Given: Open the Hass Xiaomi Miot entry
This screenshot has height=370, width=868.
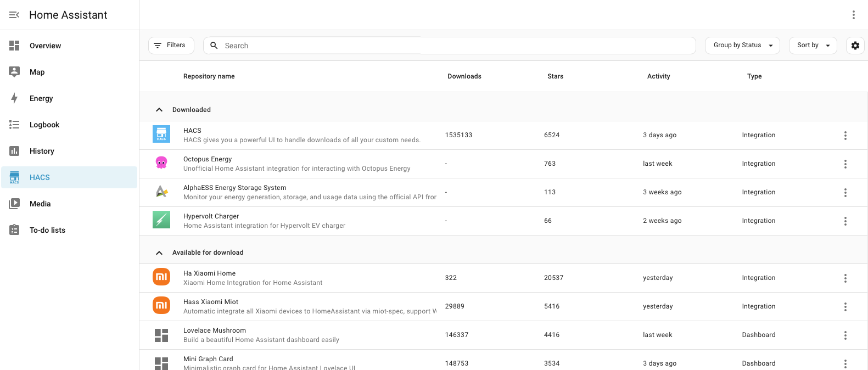Looking at the screenshot, I should point(503,307).
